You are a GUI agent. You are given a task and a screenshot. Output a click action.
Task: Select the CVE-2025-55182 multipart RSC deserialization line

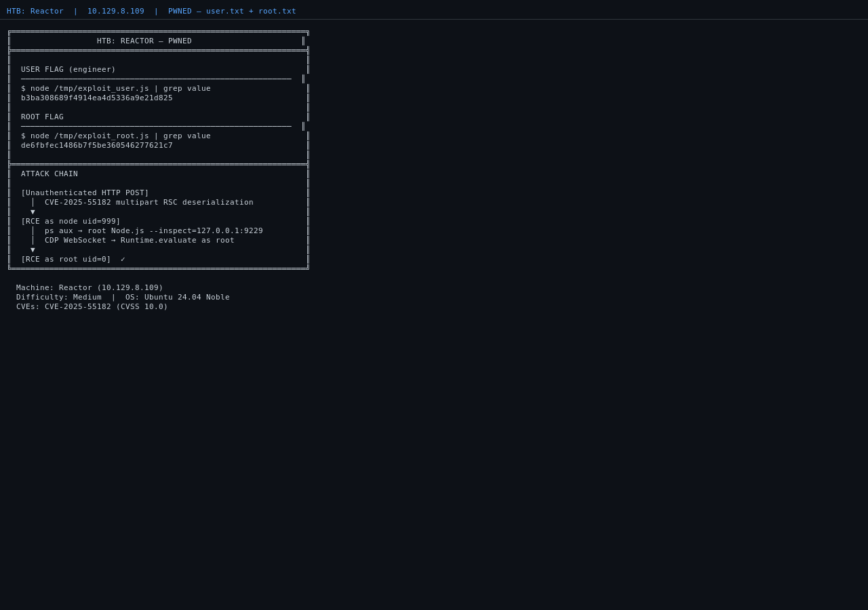149,202
